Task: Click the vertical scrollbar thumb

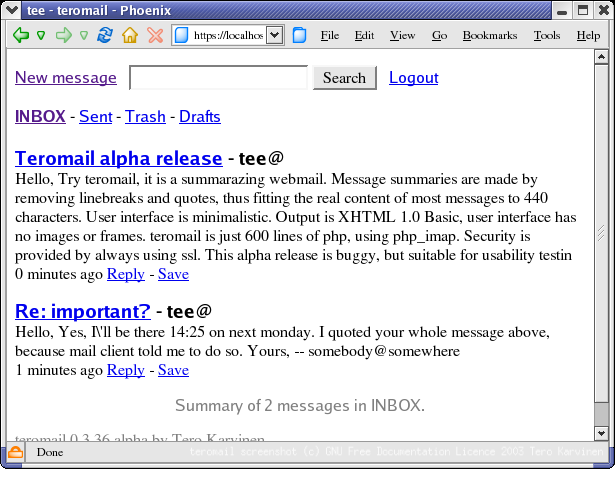Action: pos(601,235)
